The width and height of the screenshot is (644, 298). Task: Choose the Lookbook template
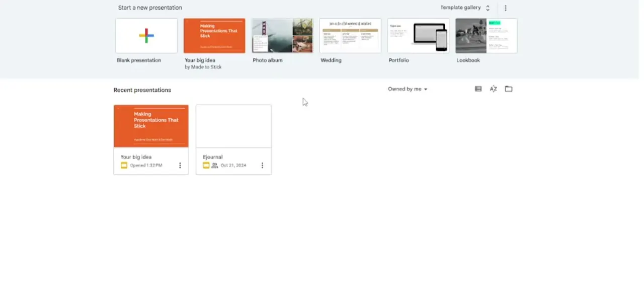pyautogui.click(x=487, y=36)
